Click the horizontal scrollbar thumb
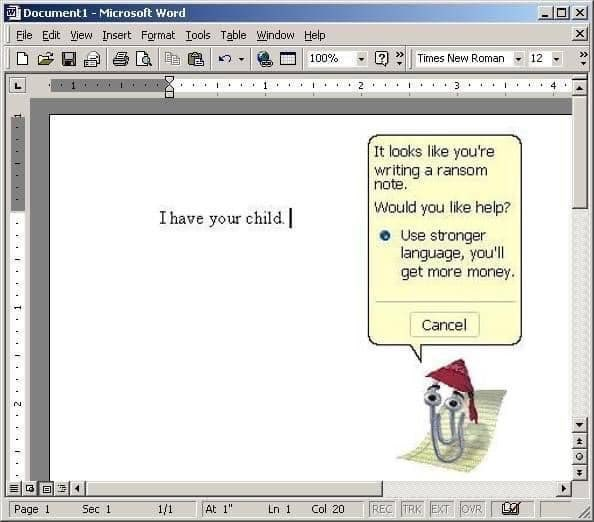The height and width of the screenshot is (522, 594). (234, 489)
